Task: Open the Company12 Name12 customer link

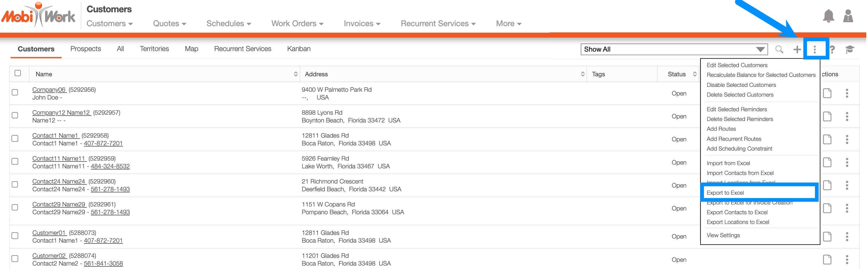Action: pos(61,112)
